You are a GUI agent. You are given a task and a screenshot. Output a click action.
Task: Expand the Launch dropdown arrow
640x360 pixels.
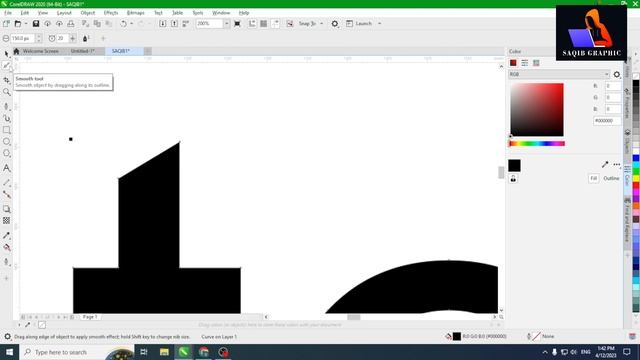380,24
